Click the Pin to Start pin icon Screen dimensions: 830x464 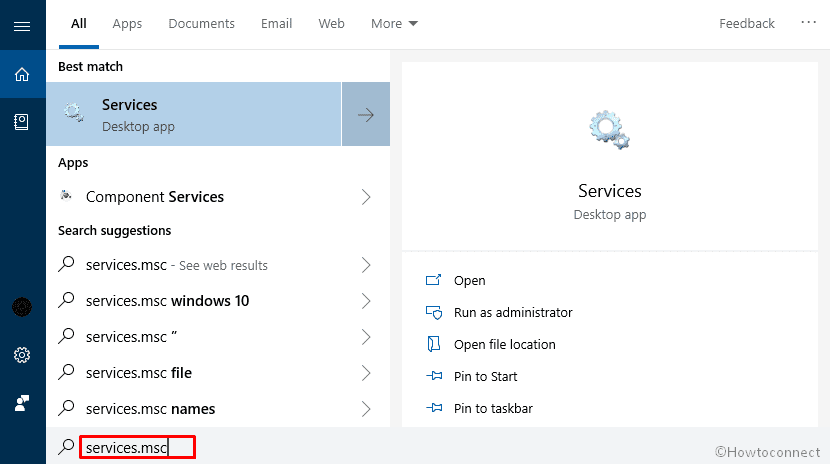(x=434, y=376)
